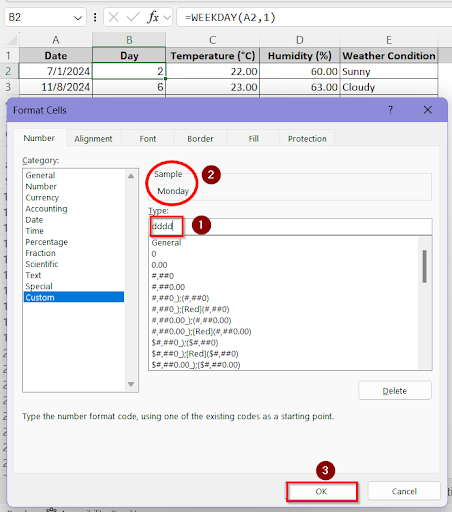Image resolution: width=452 pixels, height=512 pixels.
Task: Choose format #,##0 in the Type list
Action: [x=163, y=276]
